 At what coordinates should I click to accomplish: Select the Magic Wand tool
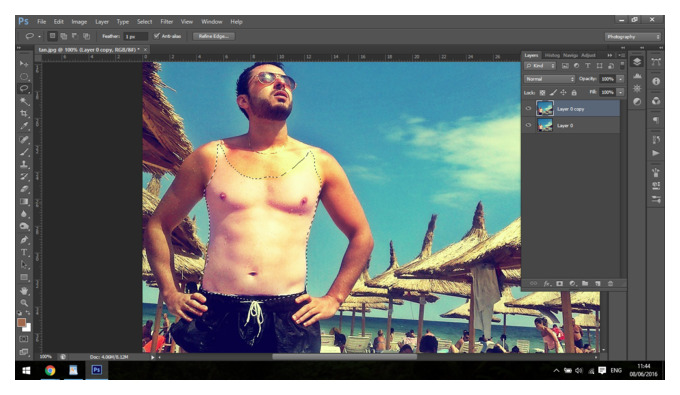tap(23, 101)
